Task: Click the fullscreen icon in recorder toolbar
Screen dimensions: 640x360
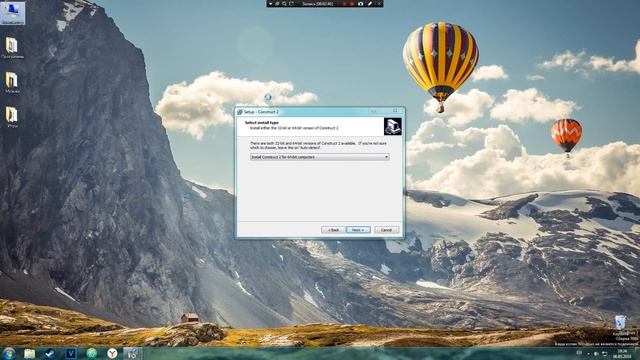Action: point(291,4)
